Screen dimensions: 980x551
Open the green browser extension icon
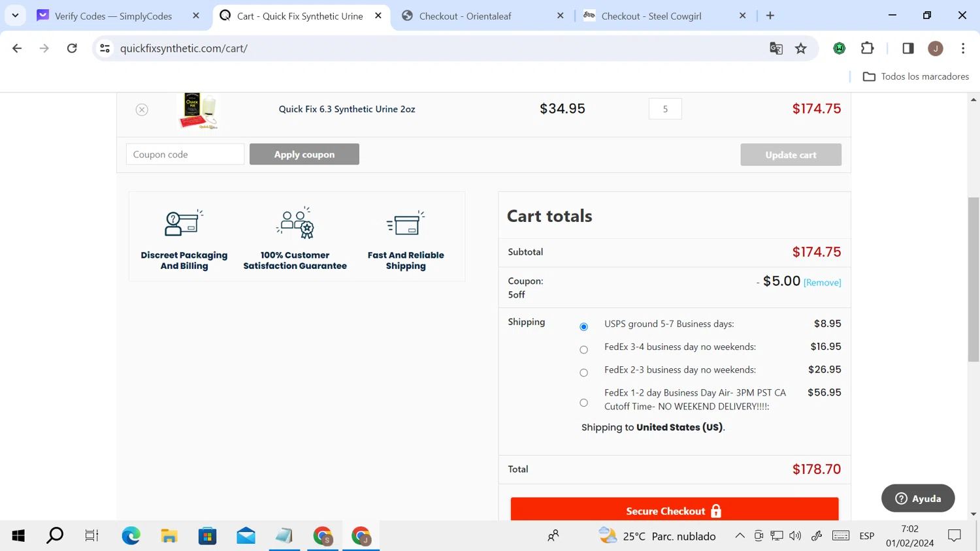[x=840, y=48]
